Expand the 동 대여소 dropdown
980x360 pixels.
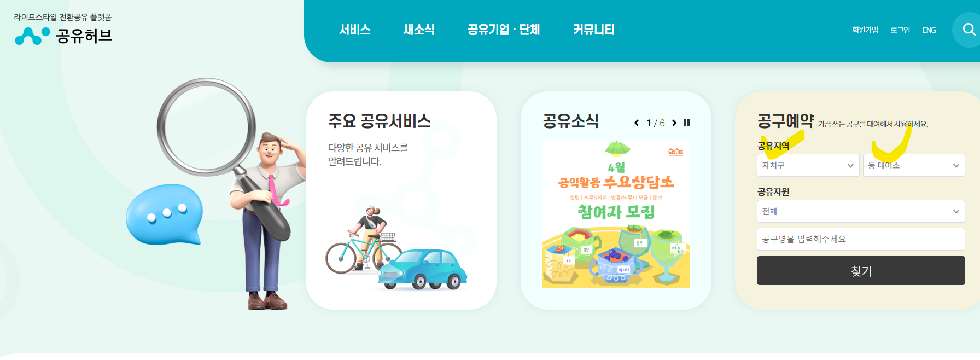pyautogui.click(x=914, y=165)
